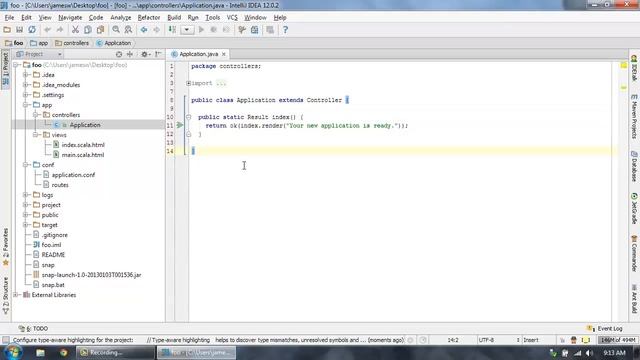640x360 pixels.
Task: Click the gutter arrow on line 11
Action: pyautogui.click(x=180, y=125)
